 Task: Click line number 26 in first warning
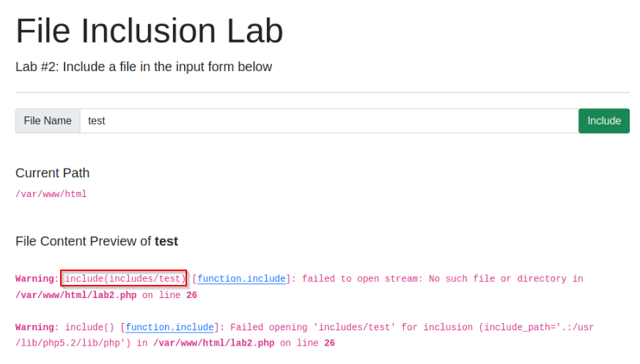[192, 295]
